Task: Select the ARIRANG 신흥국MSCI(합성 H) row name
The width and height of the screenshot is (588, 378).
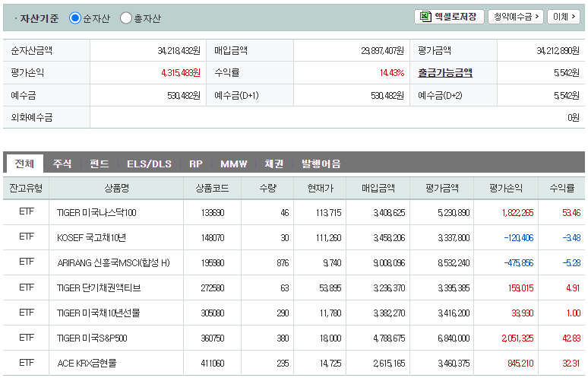Action: (x=113, y=262)
